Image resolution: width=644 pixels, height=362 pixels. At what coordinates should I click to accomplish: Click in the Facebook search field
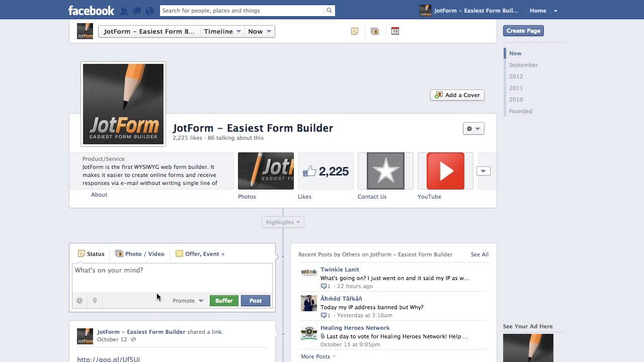pos(242,11)
